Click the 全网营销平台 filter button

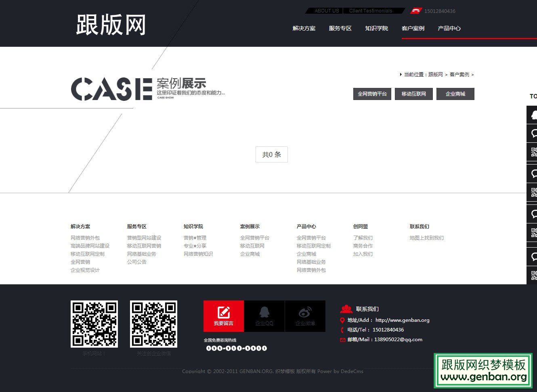(x=372, y=94)
